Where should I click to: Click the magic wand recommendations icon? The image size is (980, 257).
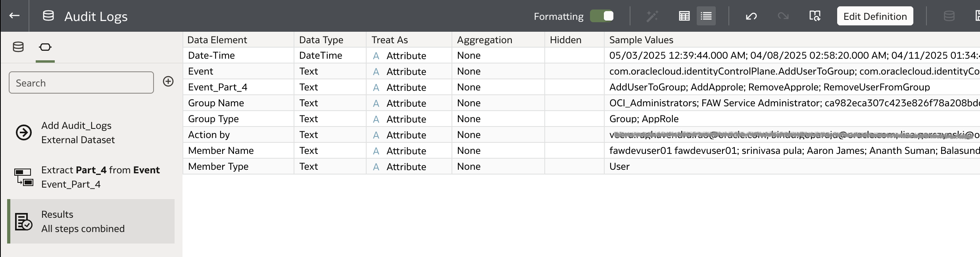coord(652,16)
